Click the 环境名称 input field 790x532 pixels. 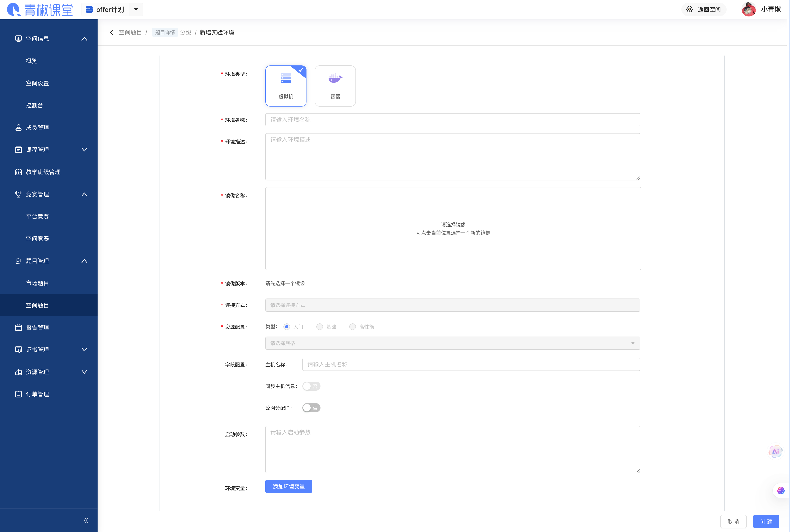click(x=453, y=120)
